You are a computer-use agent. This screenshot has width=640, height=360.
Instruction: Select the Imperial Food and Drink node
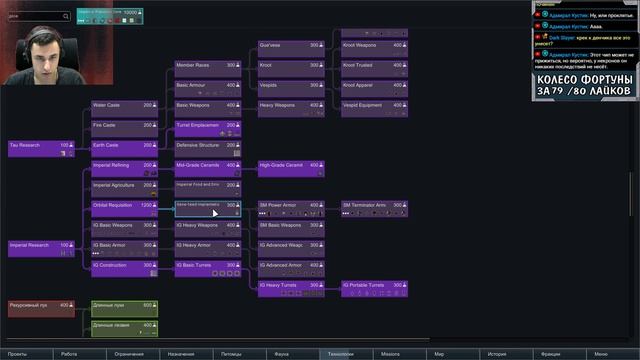click(x=208, y=189)
